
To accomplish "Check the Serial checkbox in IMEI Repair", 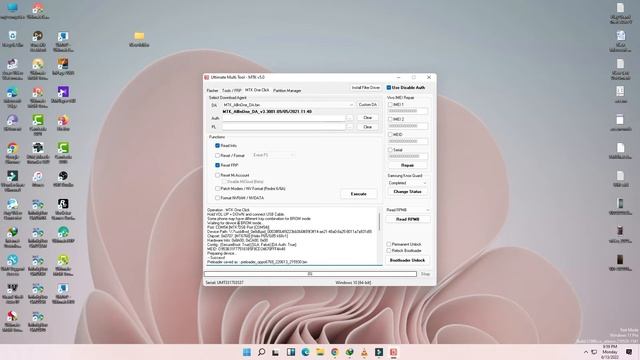I will click(390, 150).
